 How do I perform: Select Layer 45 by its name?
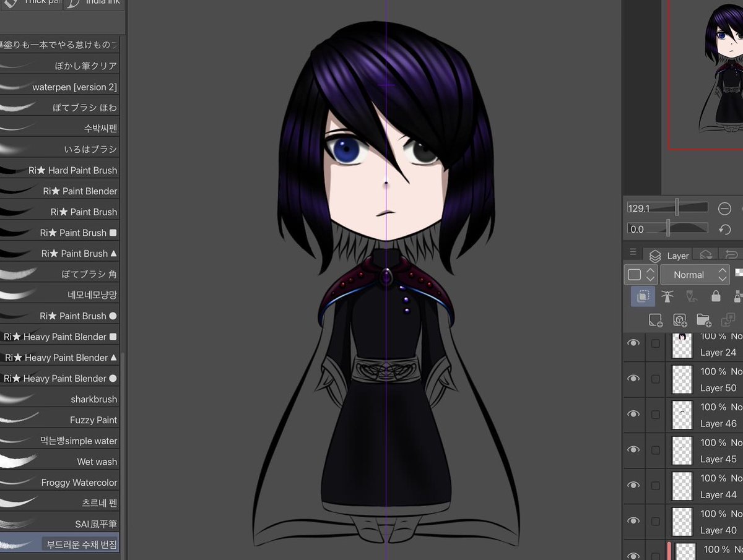(x=718, y=459)
